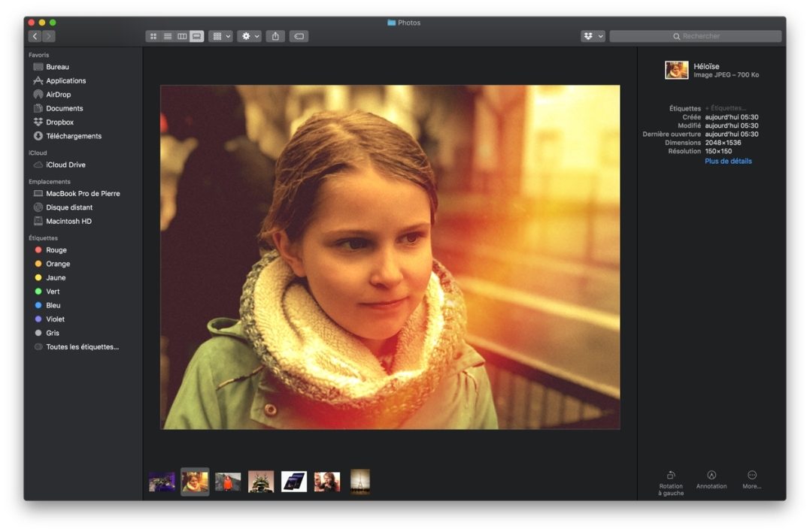Viewport: 810px width, 532px height.
Task: Switch to column view mode
Action: [182, 36]
